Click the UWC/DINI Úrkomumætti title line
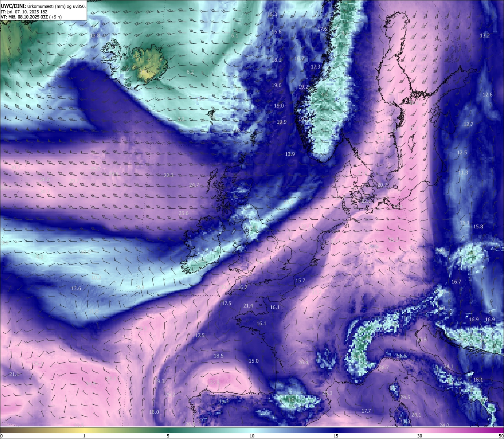504x439 pixels. (x=43, y=6)
